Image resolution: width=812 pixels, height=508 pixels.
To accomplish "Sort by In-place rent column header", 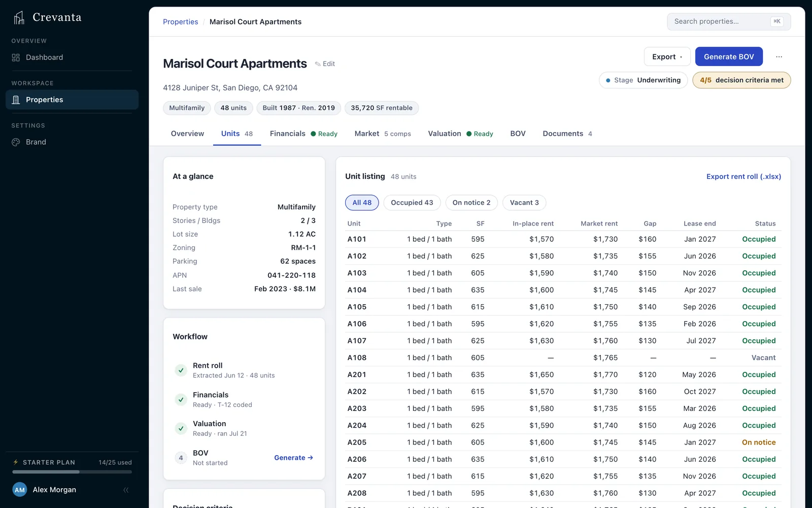I will [533, 224].
